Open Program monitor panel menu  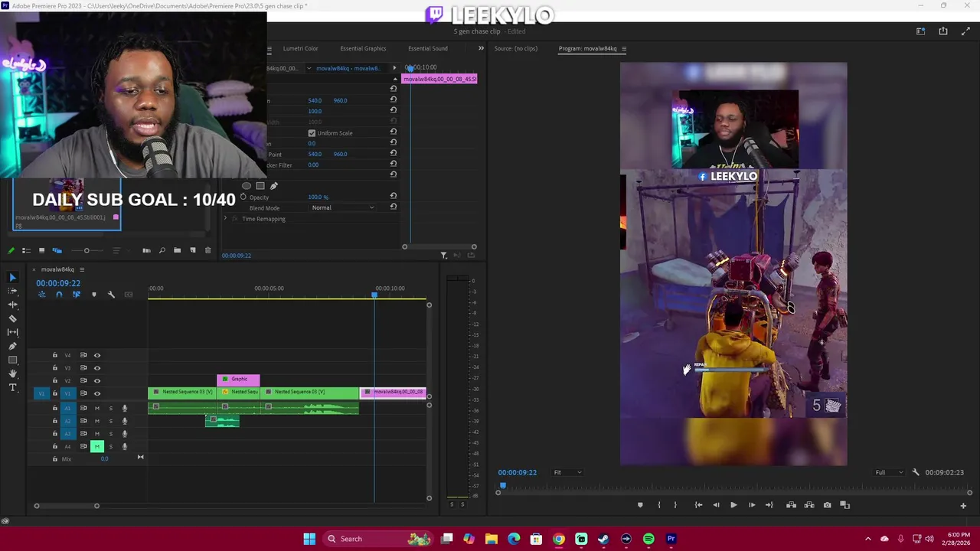624,49
